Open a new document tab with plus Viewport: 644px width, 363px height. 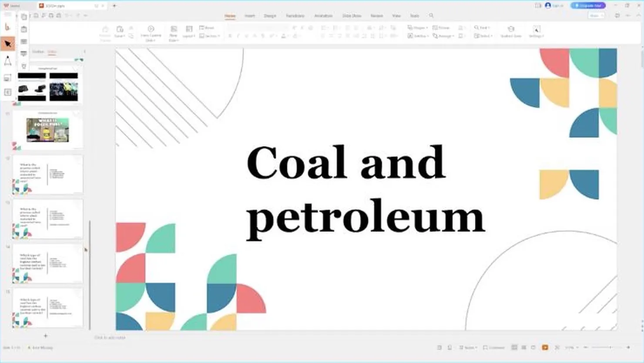[114, 6]
